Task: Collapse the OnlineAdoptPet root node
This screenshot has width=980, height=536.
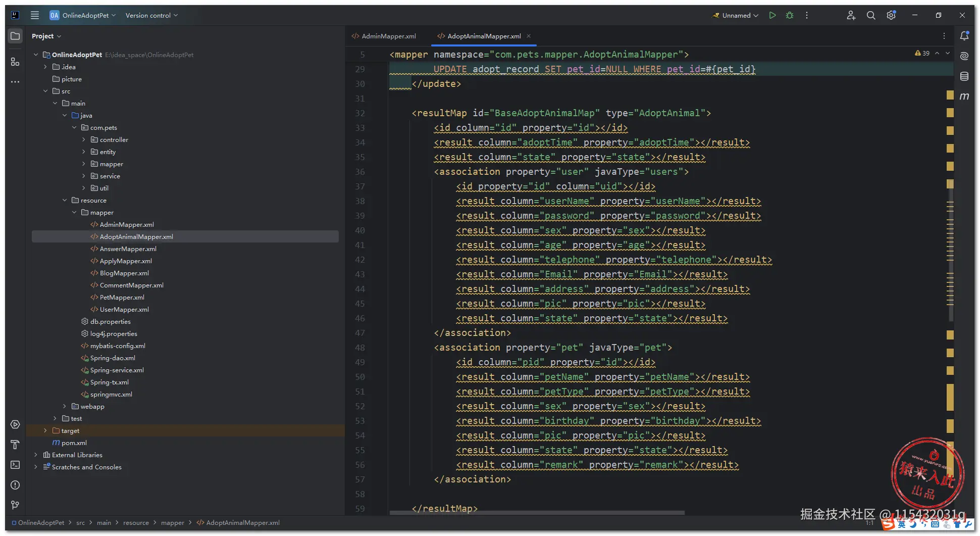Action: click(36, 55)
